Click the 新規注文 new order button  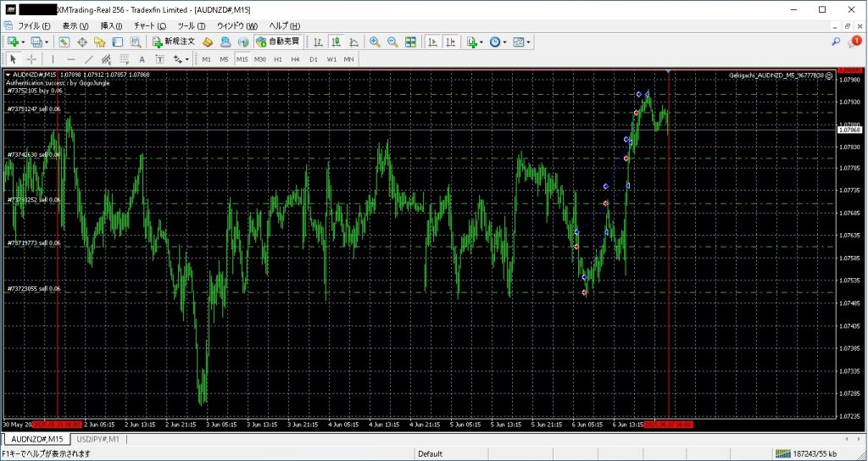pyautogui.click(x=174, y=42)
